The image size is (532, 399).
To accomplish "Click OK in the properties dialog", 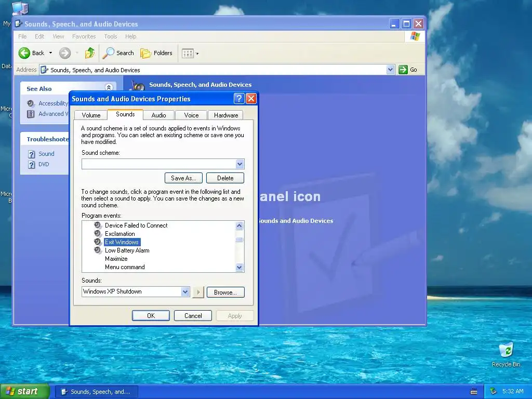I will click(x=151, y=316).
